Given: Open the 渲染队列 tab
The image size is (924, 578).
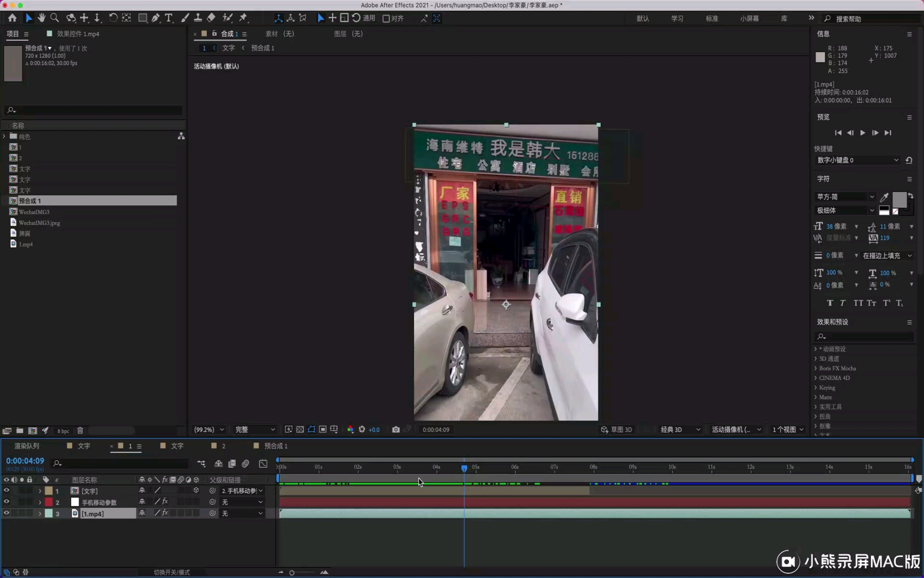Looking at the screenshot, I should pos(27,446).
